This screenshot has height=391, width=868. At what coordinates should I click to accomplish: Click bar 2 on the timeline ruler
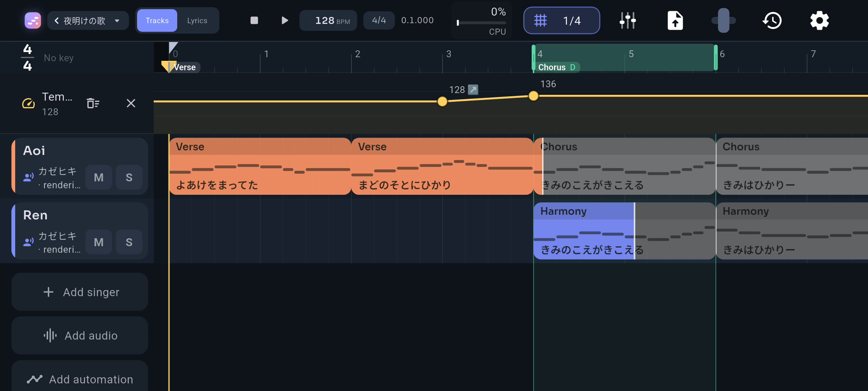click(x=357, y=54)
